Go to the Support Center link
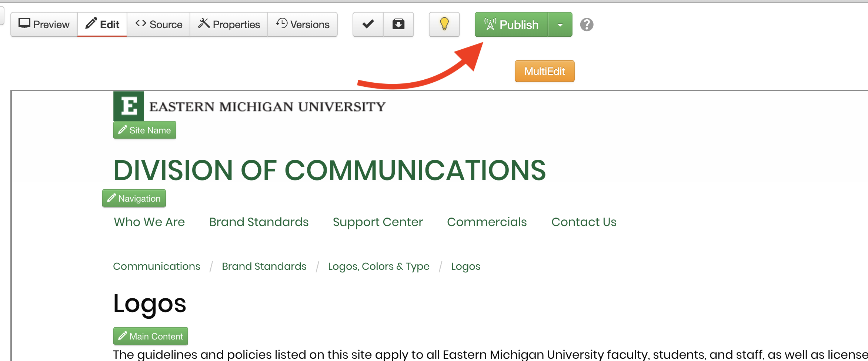Image resolution: width=868 pixels, height=361 pixels. pyautogui.click(x=378, y=222)
